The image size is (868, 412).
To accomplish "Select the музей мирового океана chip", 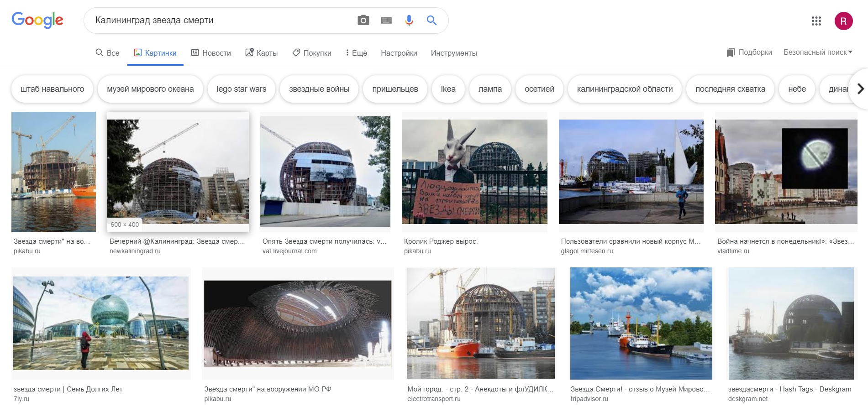I will pyautogui.click(x=150, y=89).
